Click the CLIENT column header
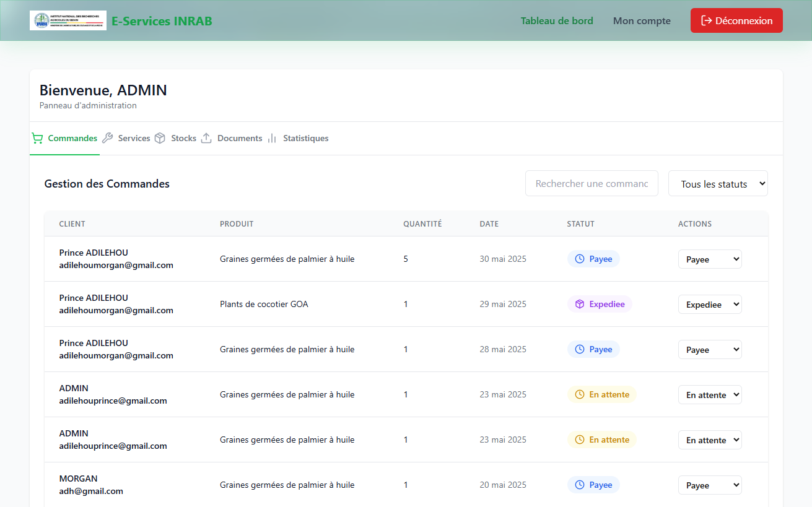This screenshot has width=812, height=507. 72,224
